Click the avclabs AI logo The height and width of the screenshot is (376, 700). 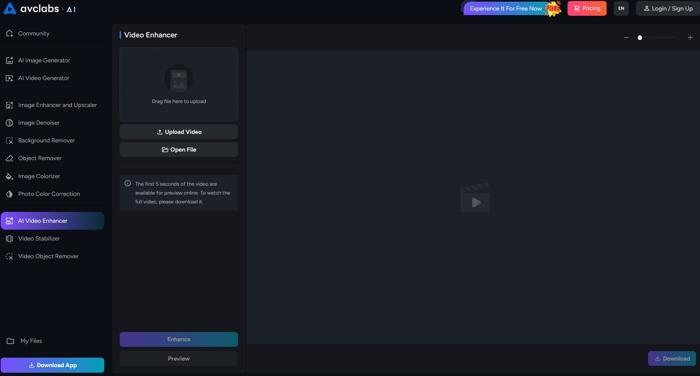click(40, 8)
